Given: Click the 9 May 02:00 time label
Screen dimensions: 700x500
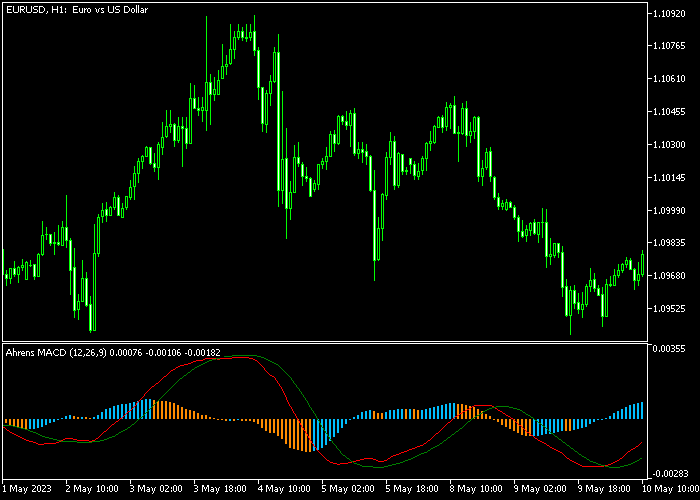Looking at the screenshot, I should point(540,489).
